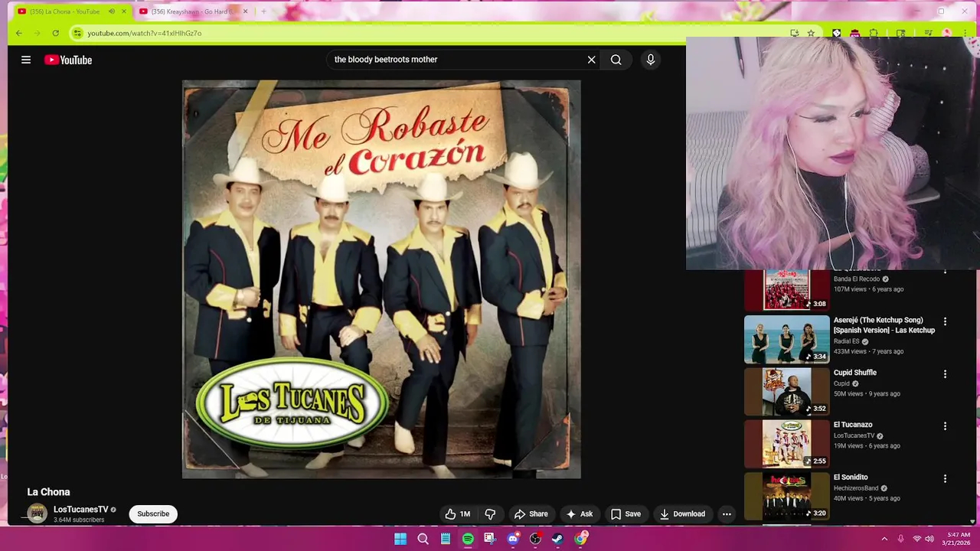The width and height of the screenshot is (980, 551).
Task: Open options for El Sonidito video
Action: click(x=945, y=479)
